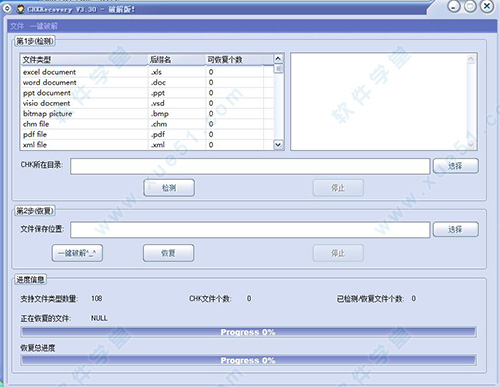Click the progress bar under 正在恢复的文件

[x=248, y=332]
